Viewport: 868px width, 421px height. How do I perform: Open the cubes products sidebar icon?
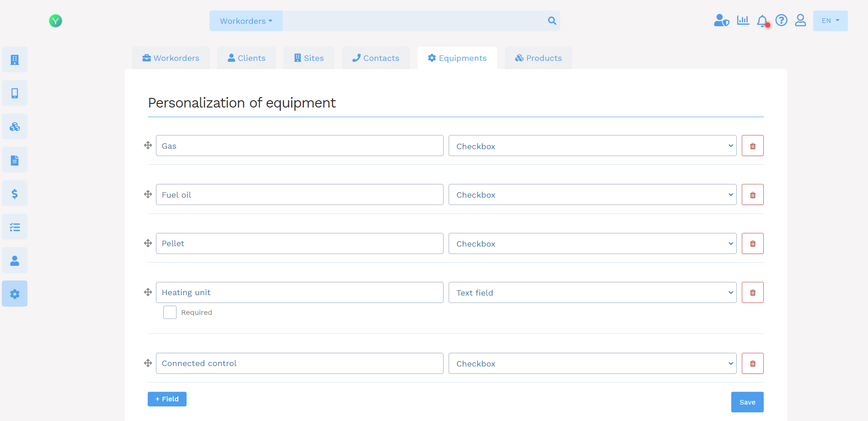[15, 126]
